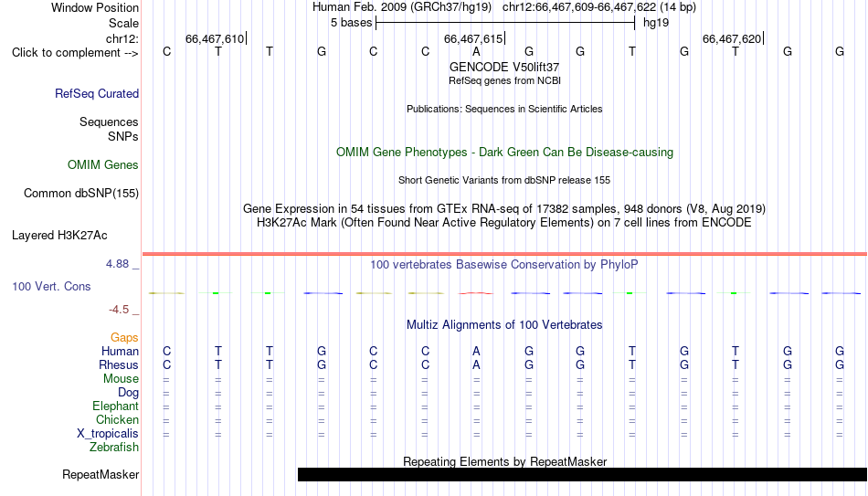Screen dimensions: 868x496
Task: Click the 66,467,620 ruler position
Action: click(x=732, y=38)
